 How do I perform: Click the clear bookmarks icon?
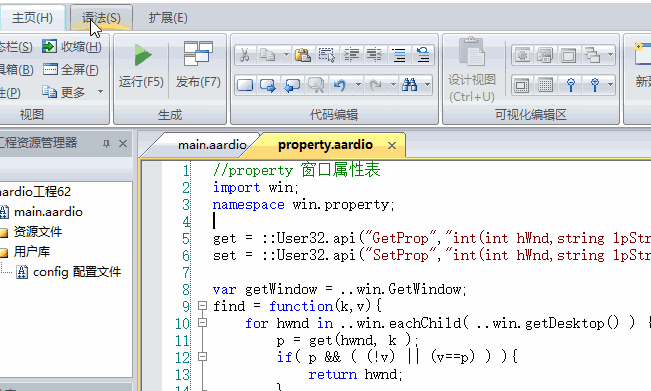[x=316, y=85]
